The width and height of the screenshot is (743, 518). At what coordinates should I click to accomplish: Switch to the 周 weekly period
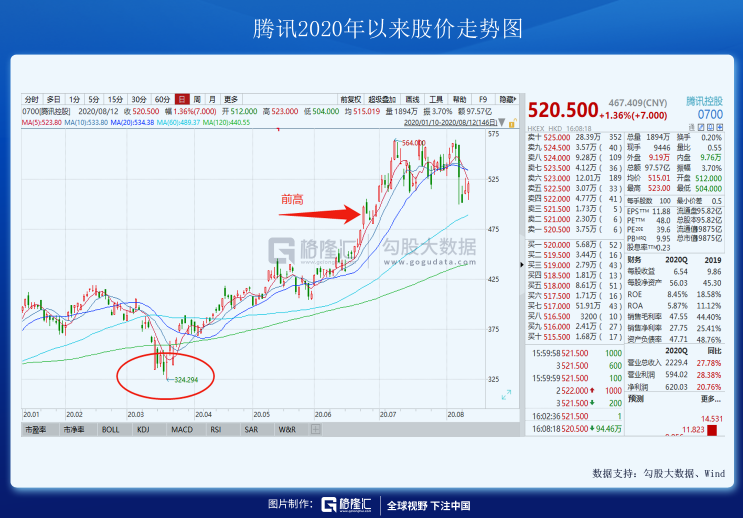tap(197, 100)
